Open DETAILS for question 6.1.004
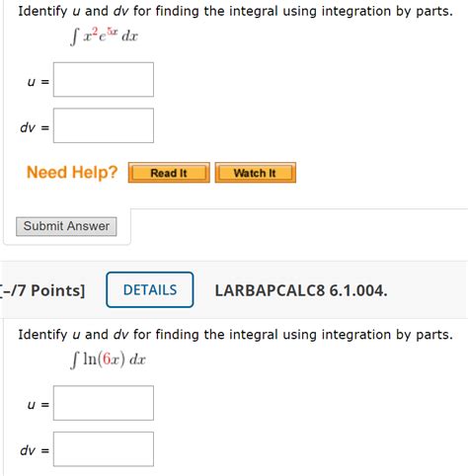468x476 pixels. click(150, 289)
